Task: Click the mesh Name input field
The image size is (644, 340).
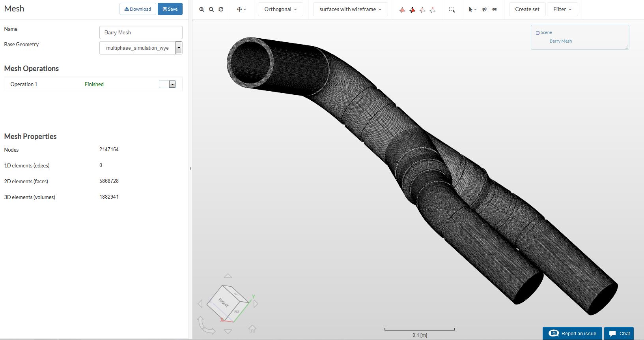Action: [141, 32]
